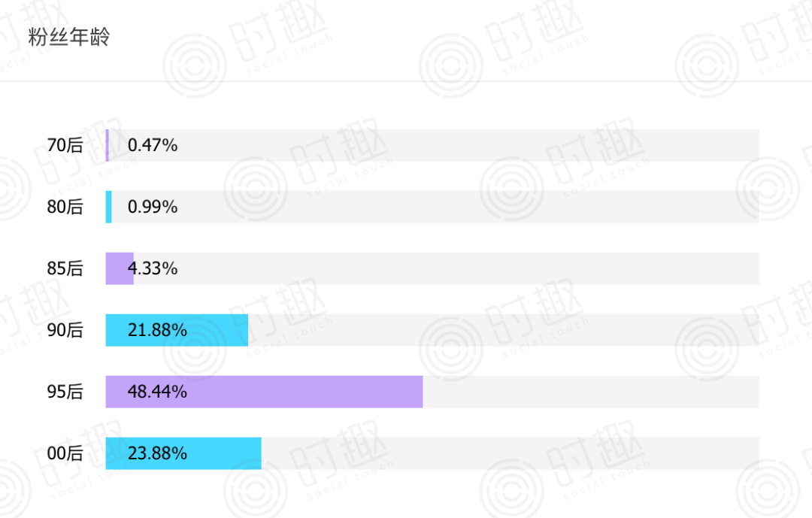Select the 80后 age label

click(65, 207)
